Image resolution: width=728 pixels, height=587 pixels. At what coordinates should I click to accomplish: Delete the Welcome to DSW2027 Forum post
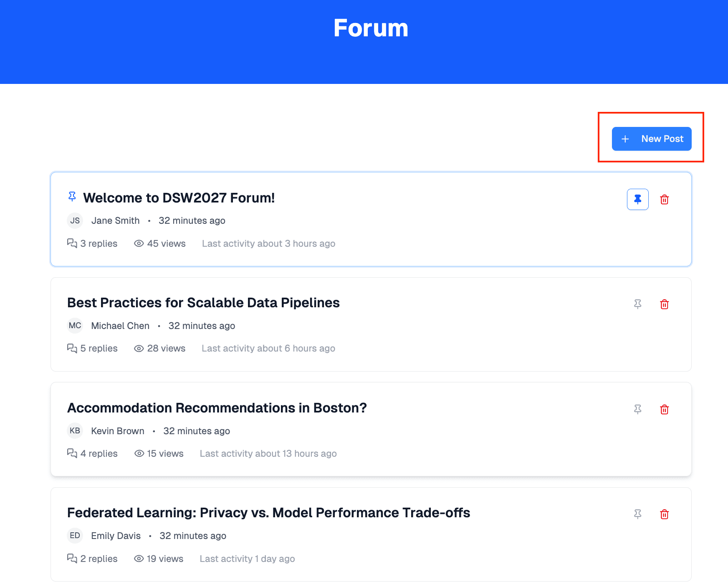pos(665,200)
